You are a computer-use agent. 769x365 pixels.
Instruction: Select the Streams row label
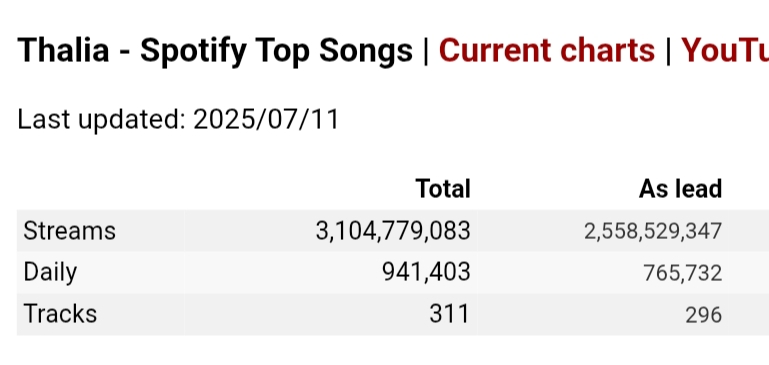click(x=70, y=231)
